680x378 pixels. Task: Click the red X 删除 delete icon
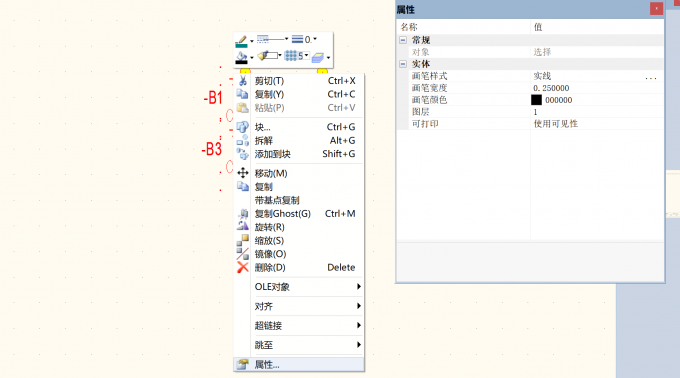(243, 267)
